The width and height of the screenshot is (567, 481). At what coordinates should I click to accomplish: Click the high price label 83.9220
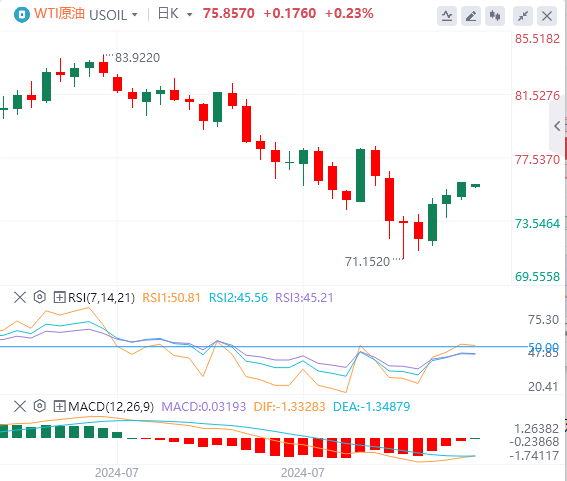[137, 58]
